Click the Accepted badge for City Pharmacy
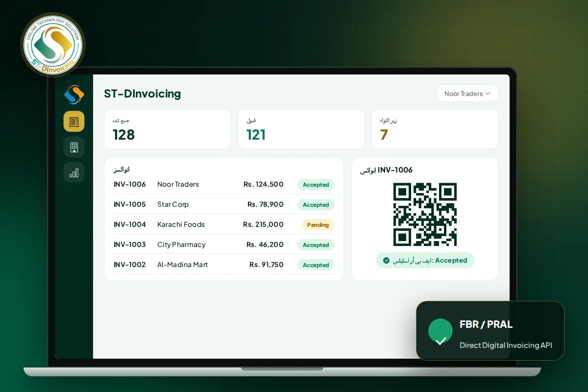588x392 pixels. tap(316, 245)
